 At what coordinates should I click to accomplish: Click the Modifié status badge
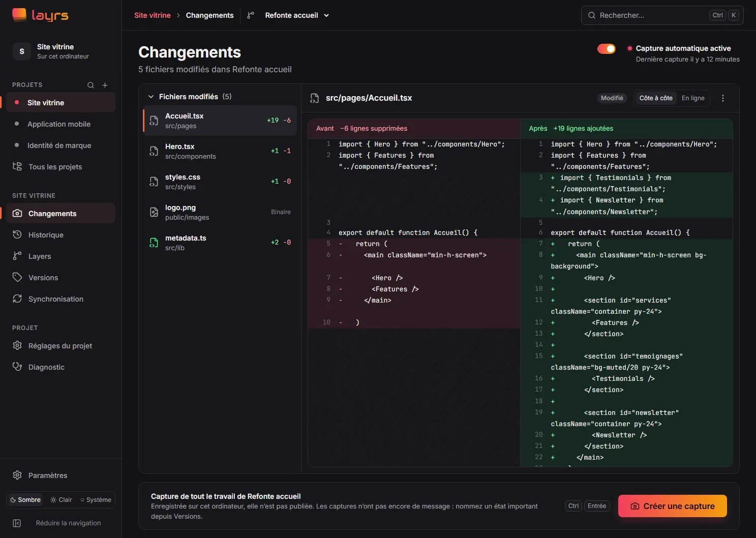point(612,98)
